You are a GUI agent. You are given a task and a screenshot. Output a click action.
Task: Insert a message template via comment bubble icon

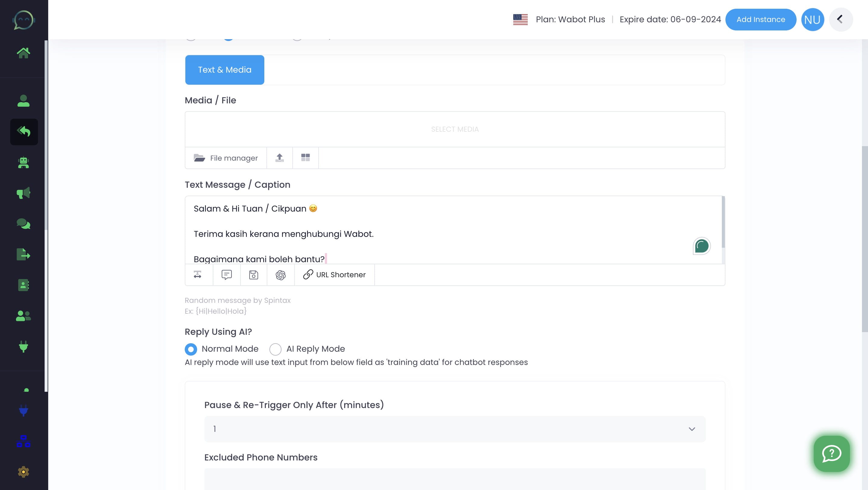(226, 275)
